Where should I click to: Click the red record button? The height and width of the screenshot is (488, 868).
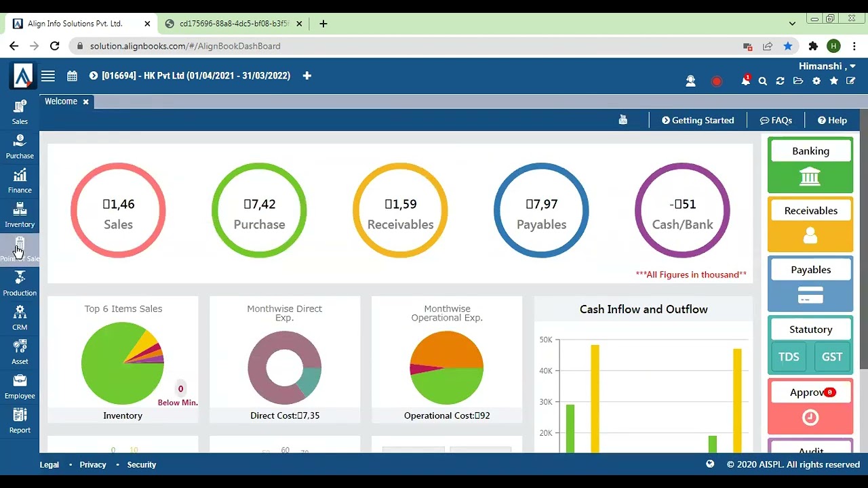pos(716,81)
